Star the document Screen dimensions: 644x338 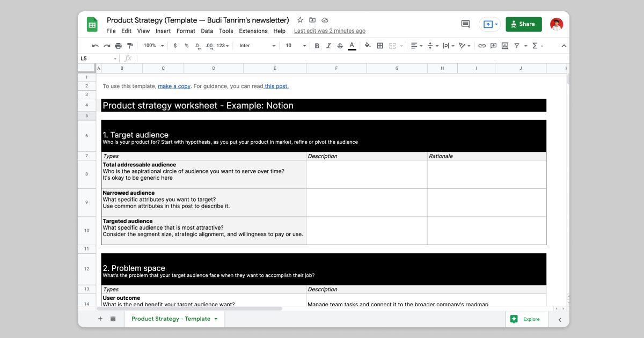click(300, 20)
